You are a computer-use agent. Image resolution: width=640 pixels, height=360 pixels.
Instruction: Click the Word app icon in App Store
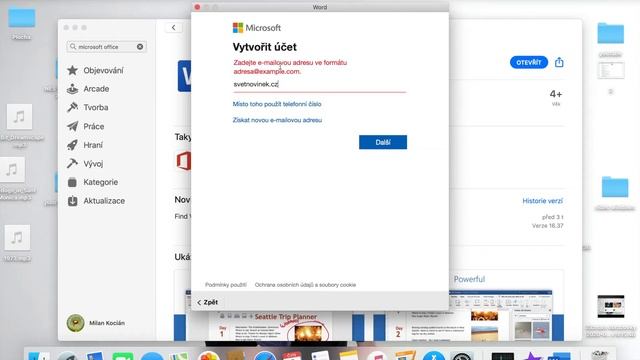(184, 76)
